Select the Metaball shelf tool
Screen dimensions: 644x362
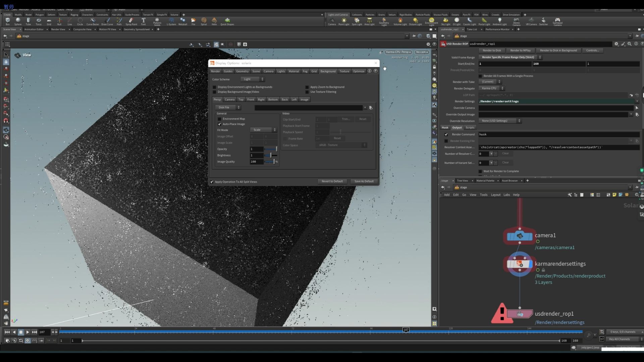(x=183, y=21)
